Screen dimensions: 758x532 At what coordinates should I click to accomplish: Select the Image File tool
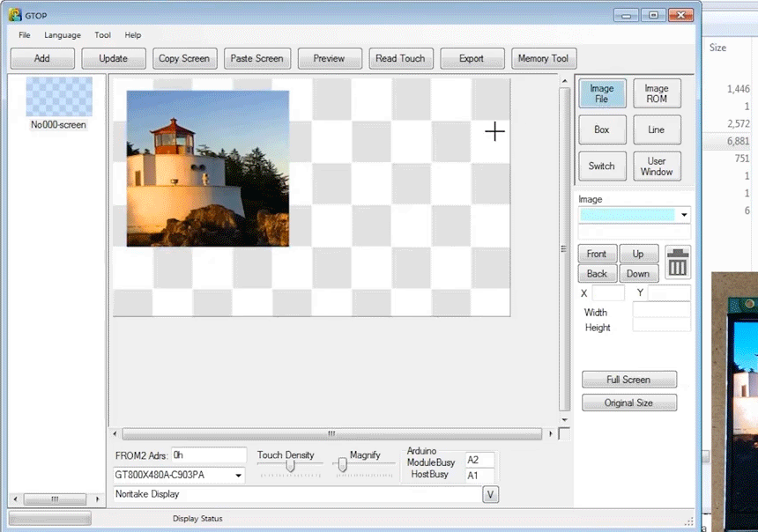[x=602, y=94]
